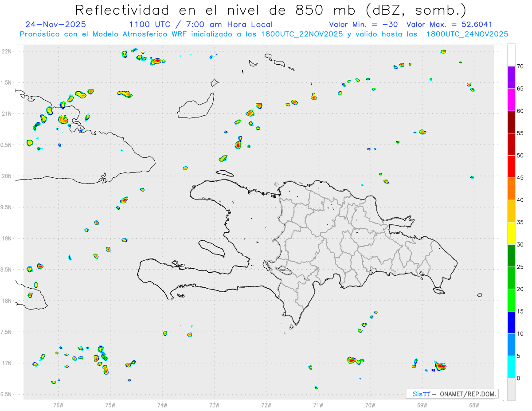Click the '21N' latitude label

(x=7, y=114)
